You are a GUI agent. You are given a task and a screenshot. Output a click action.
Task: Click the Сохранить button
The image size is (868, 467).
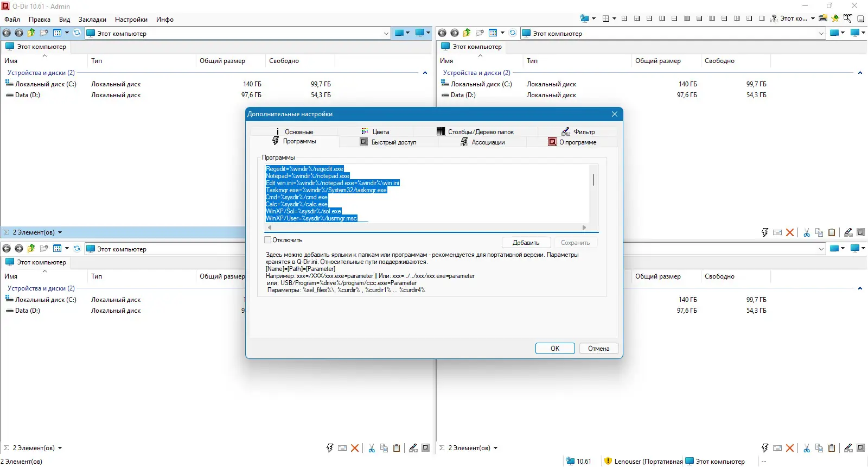coord(575,243)
